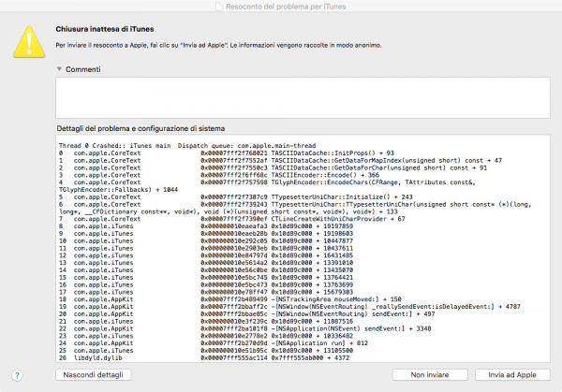Collapse the Commenti disclosure triangle
Image resolution: width=562 pixels, height=392 pixels.
[x=59, y=69]
